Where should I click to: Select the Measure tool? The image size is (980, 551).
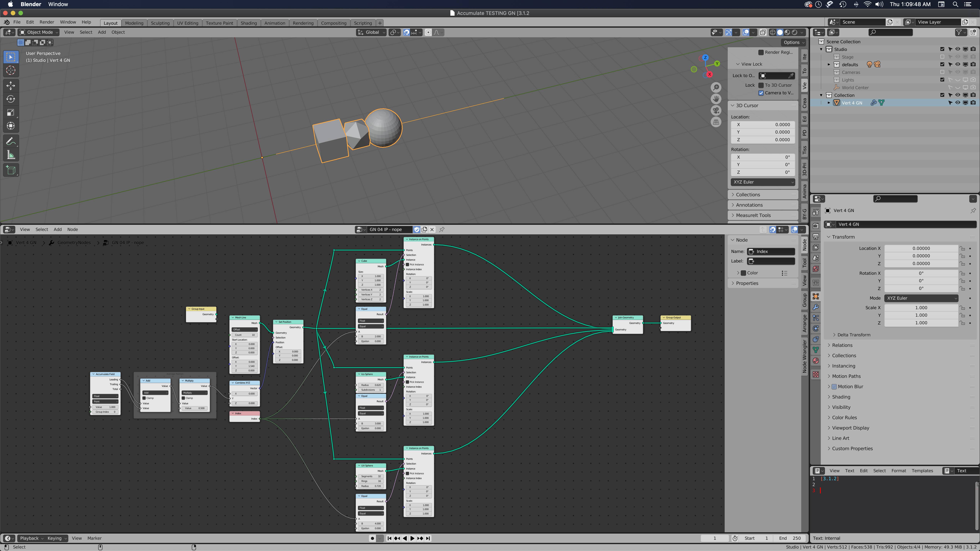point(11,155)
